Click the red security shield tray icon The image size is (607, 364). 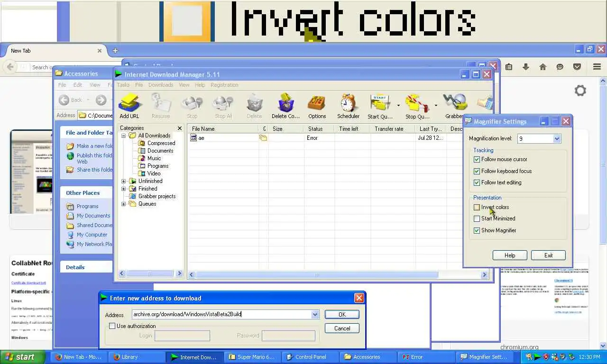tap(546, 357)
